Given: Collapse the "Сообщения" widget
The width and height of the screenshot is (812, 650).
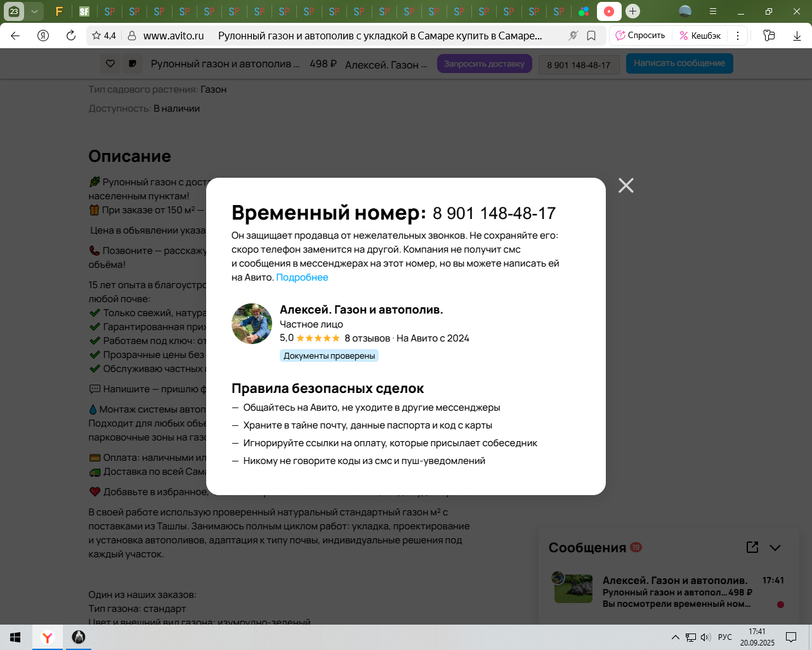Looking at the screenshot, I should point(775,548).
